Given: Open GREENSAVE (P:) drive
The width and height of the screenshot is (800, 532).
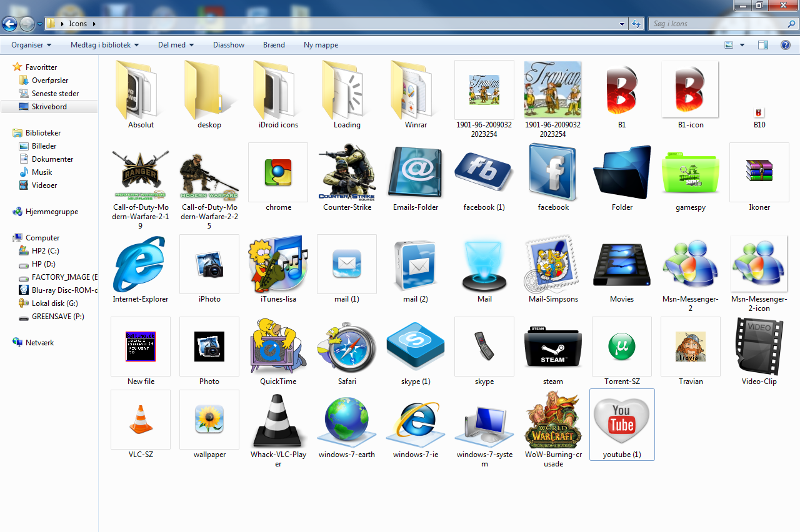Looking at the screenshot, I should (x=51, y=317).
